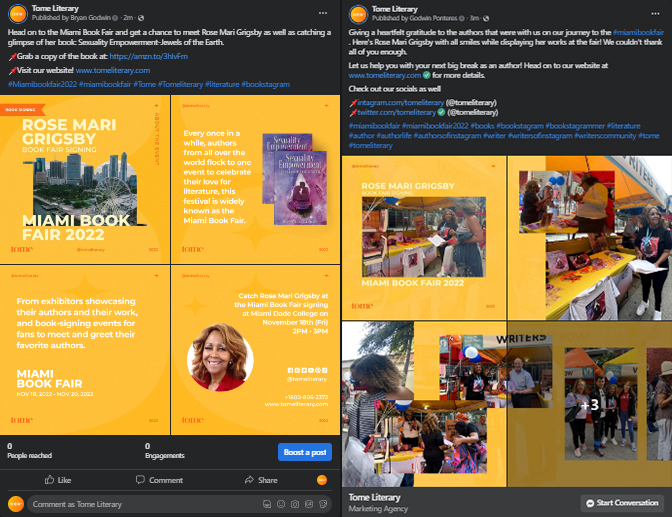Switch commenting identity via profile icon

coord(322,480)
